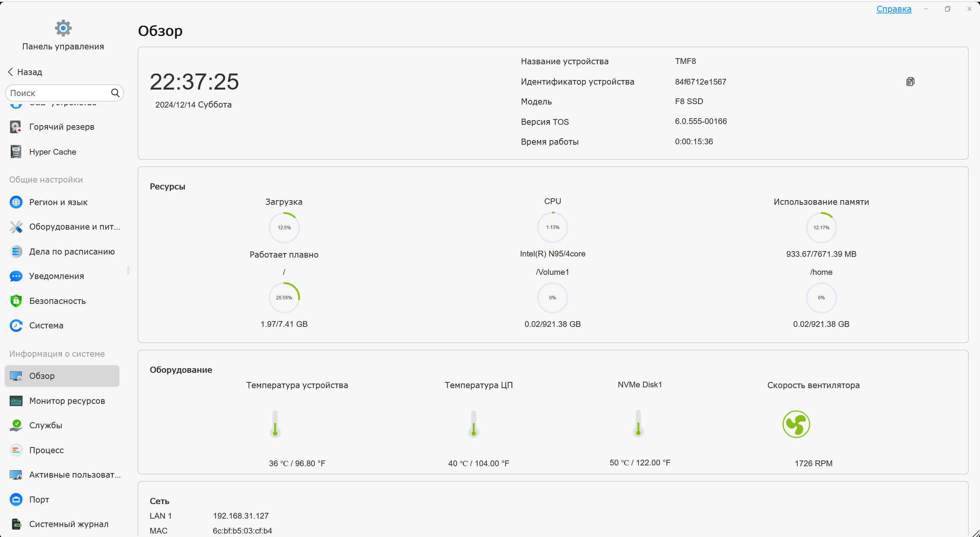Go back using the Назад chevron

pos(10,72)
